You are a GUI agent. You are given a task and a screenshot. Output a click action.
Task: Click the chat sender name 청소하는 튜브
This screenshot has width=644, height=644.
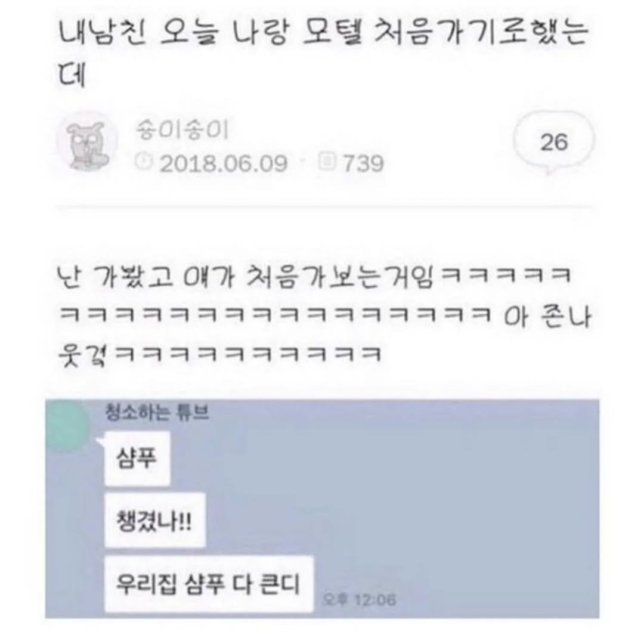pyautogui.click(x=157, y=412)
